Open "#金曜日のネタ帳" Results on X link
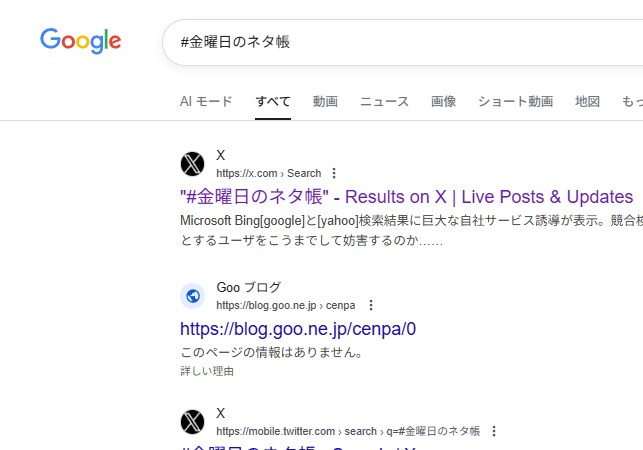 406,196
